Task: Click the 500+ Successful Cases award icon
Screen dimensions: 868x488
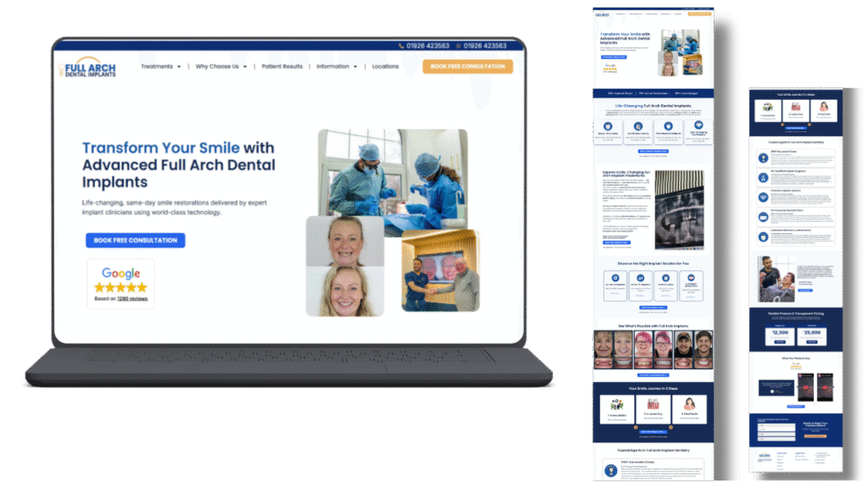Action: (610, 469)
